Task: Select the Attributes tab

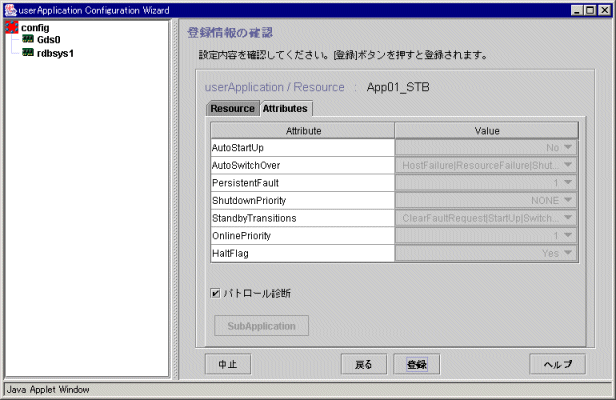Action: tap(285, 108)
